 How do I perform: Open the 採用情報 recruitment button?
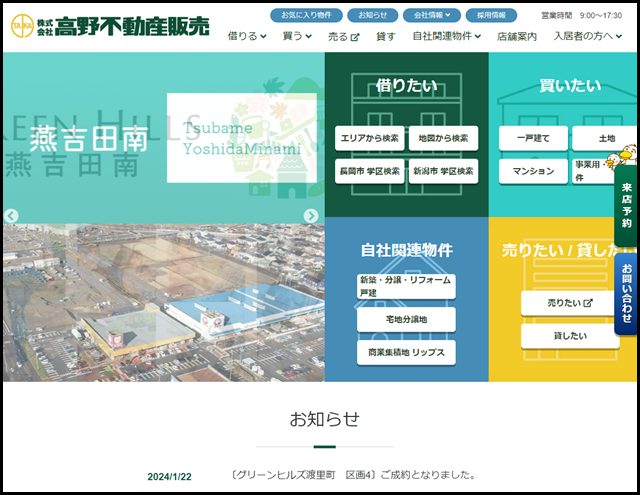pyautogui.click(x=491, y=16)
